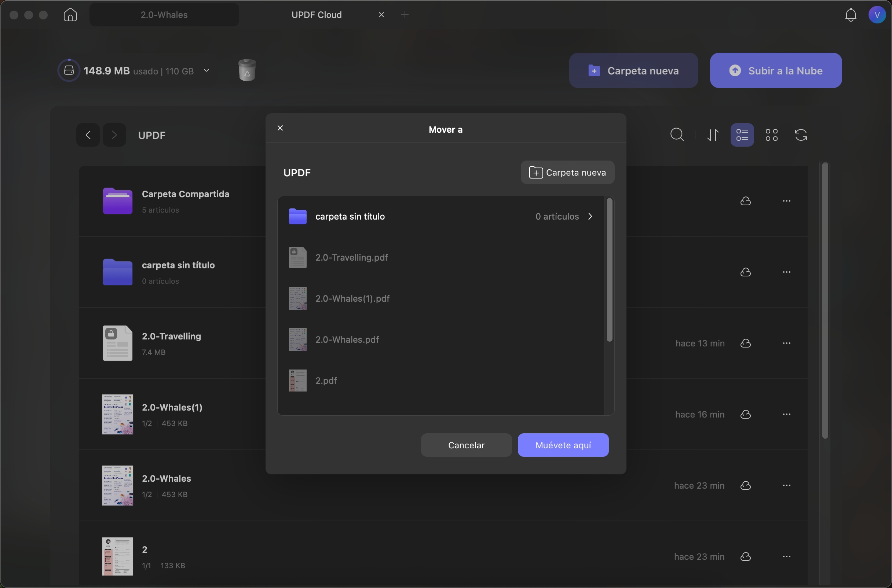Click cloud sync icon for 2.0-Travelling

[x=745, y=343]
